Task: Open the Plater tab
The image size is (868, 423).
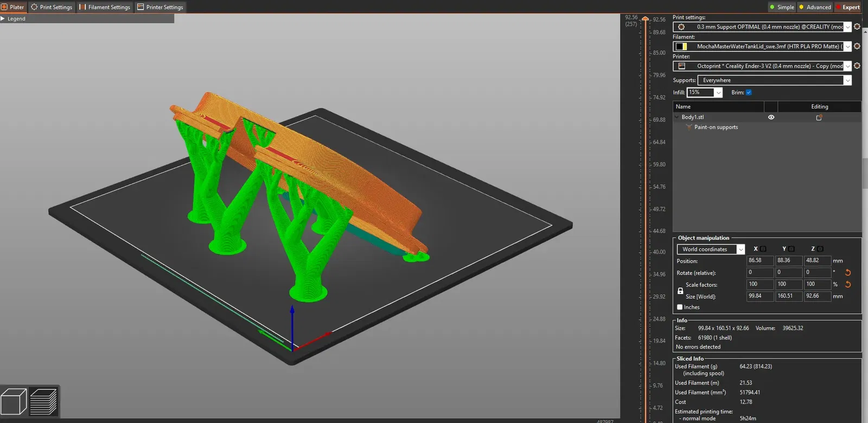Action: [13, 7]
